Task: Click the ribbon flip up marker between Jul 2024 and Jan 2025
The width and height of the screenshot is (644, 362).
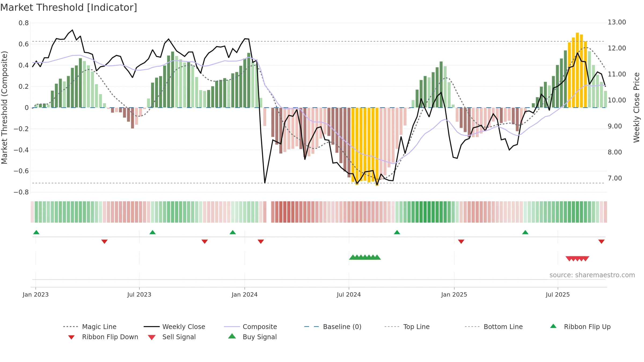Action: pyautogui.click(x=397, y=232)
